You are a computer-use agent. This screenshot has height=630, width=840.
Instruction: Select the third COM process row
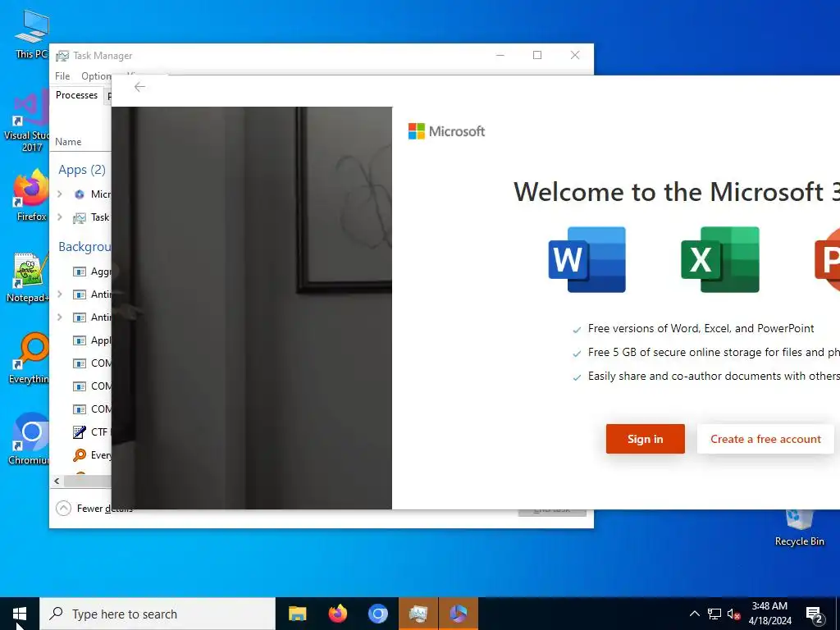click(x=92, y=409)
